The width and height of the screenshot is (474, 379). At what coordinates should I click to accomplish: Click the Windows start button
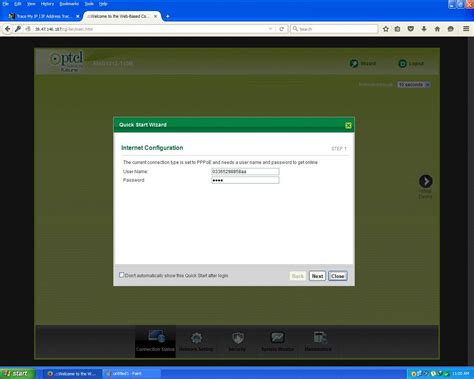click(x=17, y=373)
